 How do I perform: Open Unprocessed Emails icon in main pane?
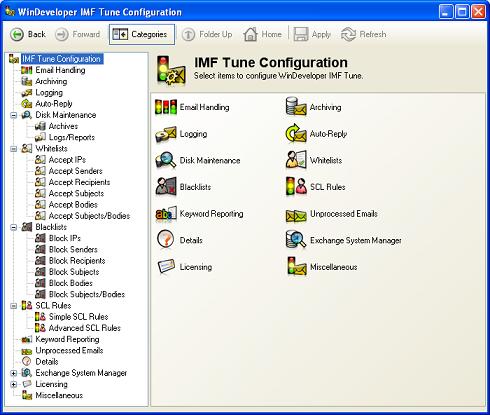[x=296, y=215]
